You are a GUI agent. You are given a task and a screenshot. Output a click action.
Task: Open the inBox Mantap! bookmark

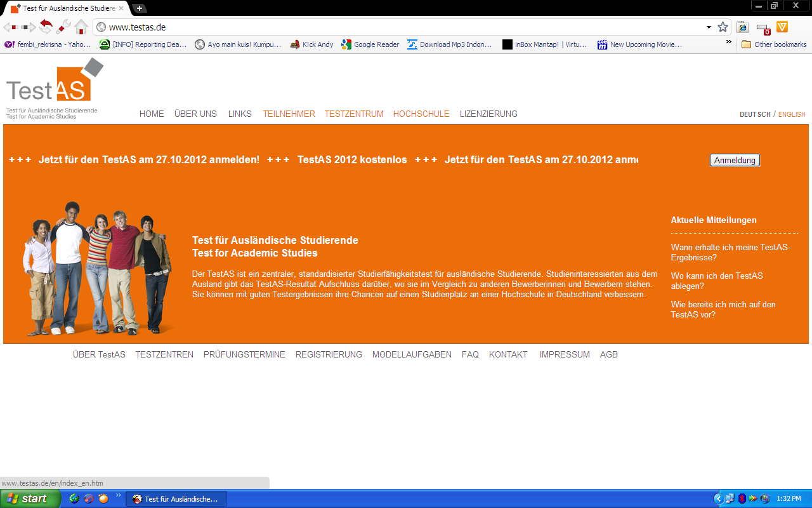(545, 44)
